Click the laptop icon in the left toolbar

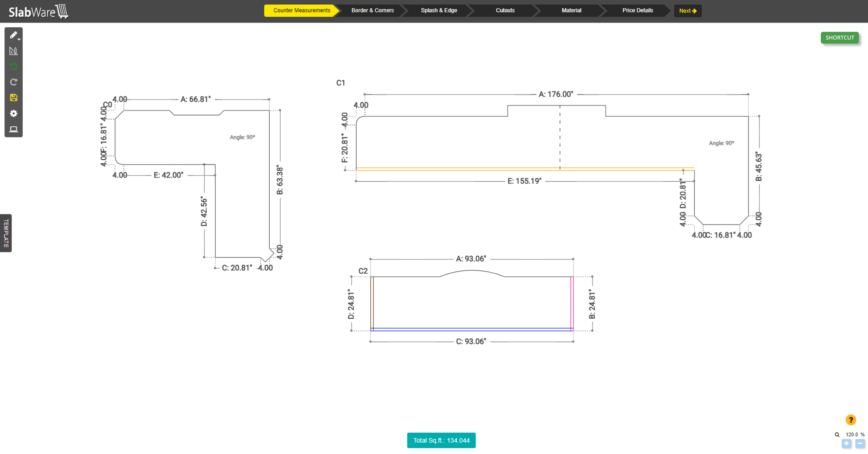(x=13, y=129)
